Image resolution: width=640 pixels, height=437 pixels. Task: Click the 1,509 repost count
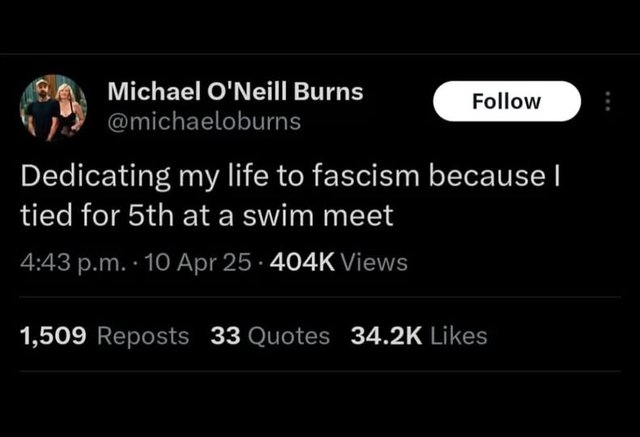53,336
